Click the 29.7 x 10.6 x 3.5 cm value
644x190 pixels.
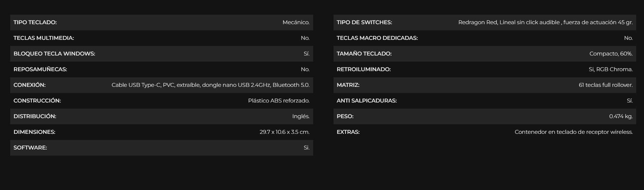click(x=284, y=132)
